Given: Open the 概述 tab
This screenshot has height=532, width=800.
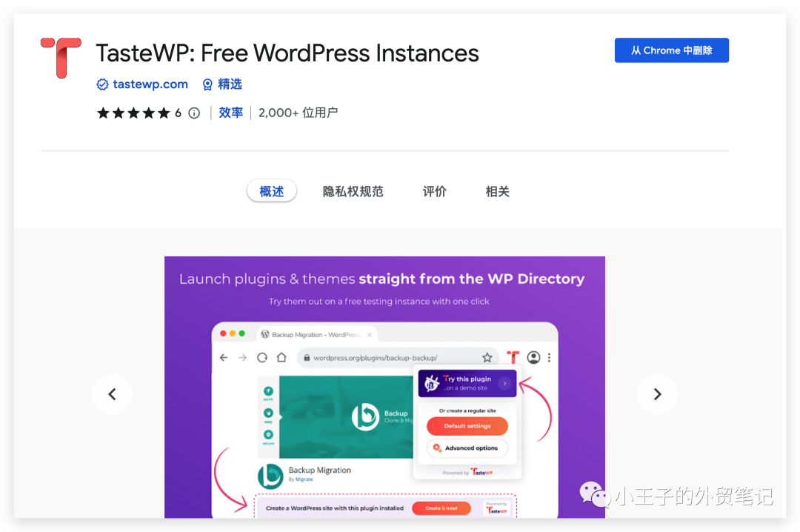Looking at the screenshot, I should (x=271, y=191).
